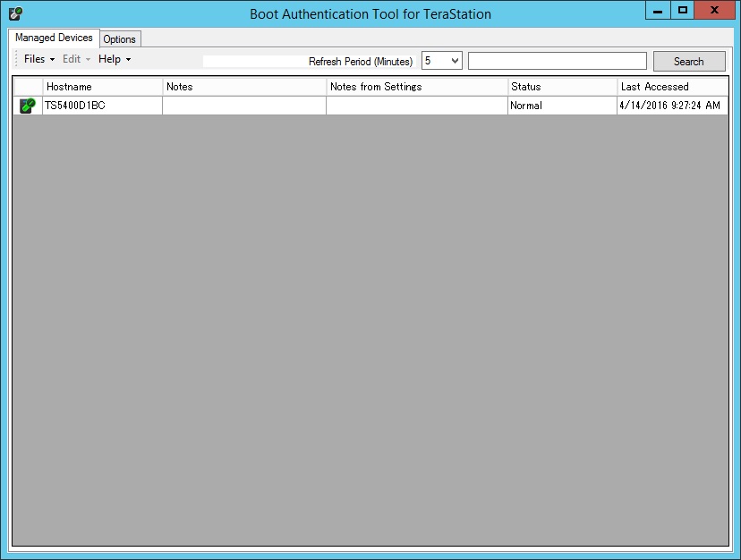Switch to the Options tab

pos(120,39)
